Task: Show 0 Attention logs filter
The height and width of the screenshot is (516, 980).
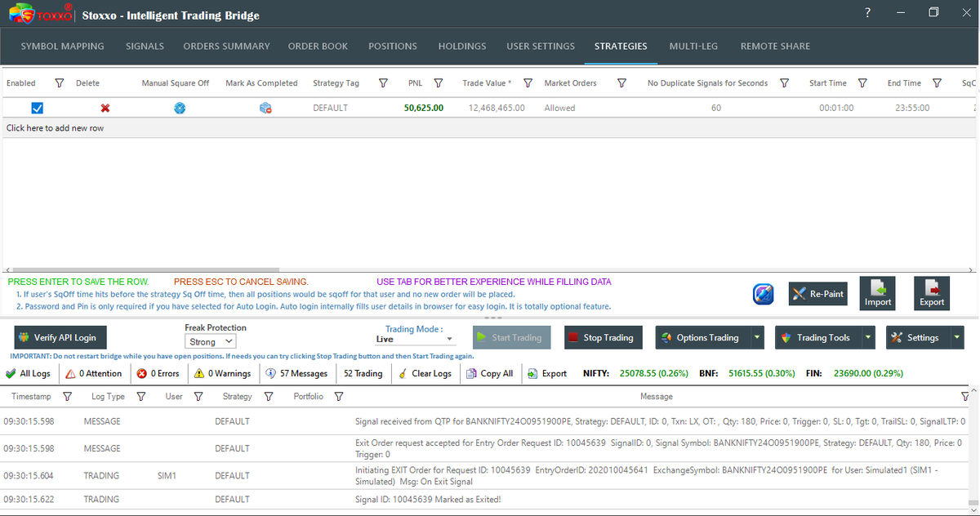Action: pos(93,373)
